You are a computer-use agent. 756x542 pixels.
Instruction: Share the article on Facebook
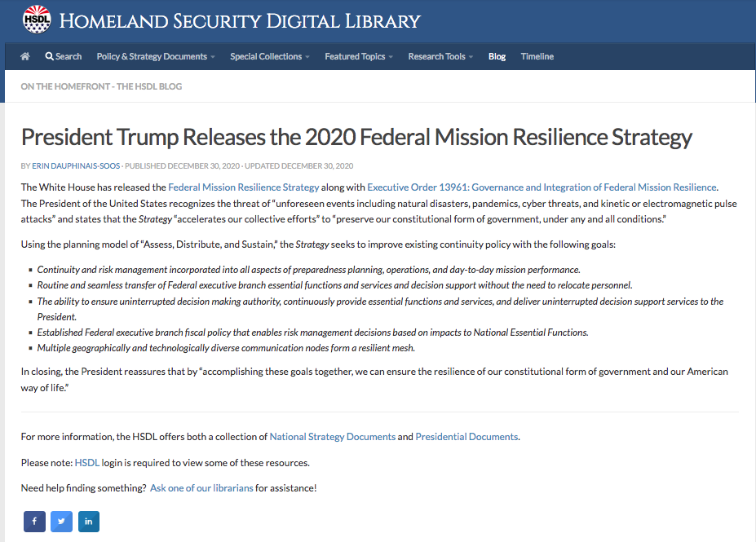pos(33,521)
